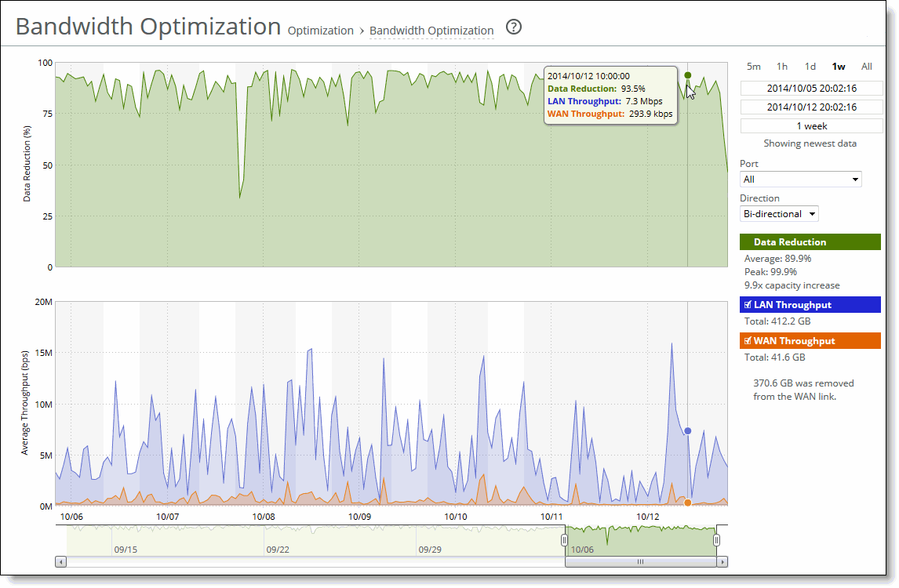Screen dimensions: 899x588
Task: Open the Direction dropdown showing Bi-directional
Action: pos(778,213)
